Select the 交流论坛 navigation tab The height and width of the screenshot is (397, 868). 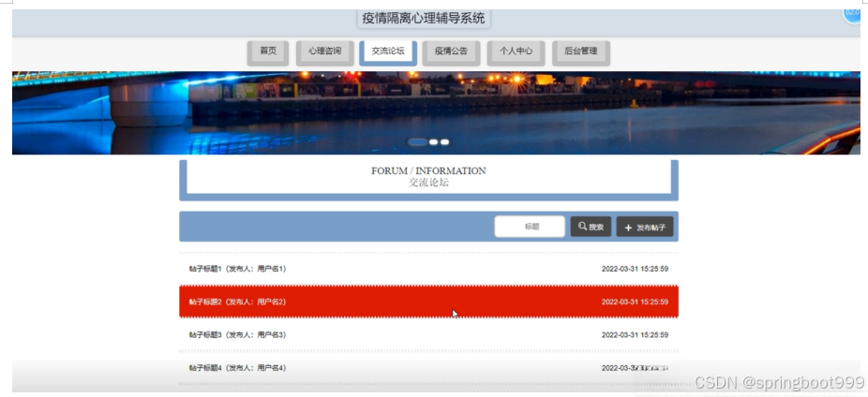[x=387, y=51]
